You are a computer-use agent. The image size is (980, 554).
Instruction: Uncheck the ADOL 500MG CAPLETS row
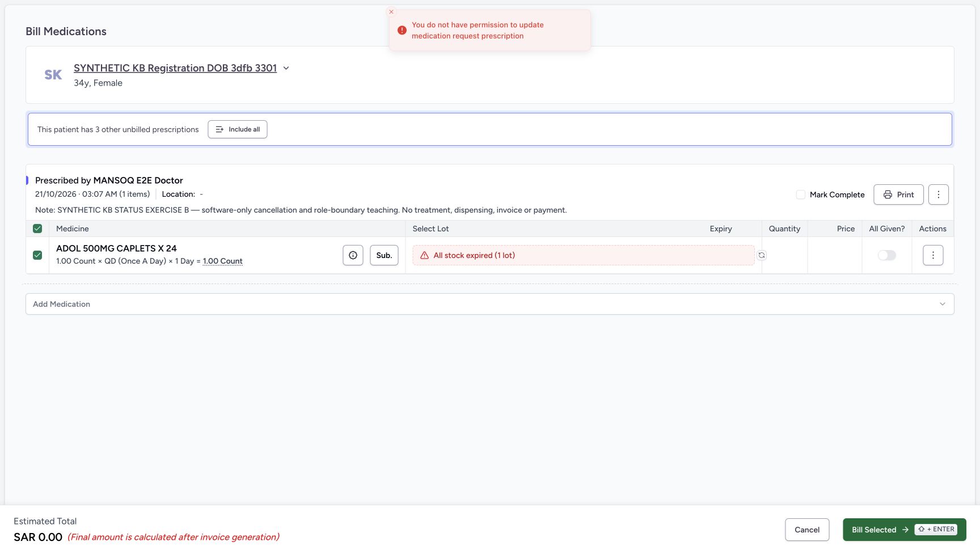(x=37, y=255)
